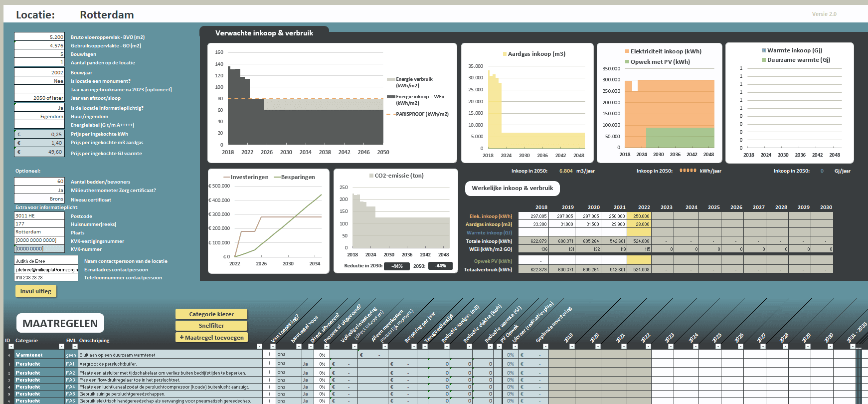Select the 'Aantal bedden/bewoners' field showing 60
This screenshot has height=404, width=868.
[x=39, y=182]
